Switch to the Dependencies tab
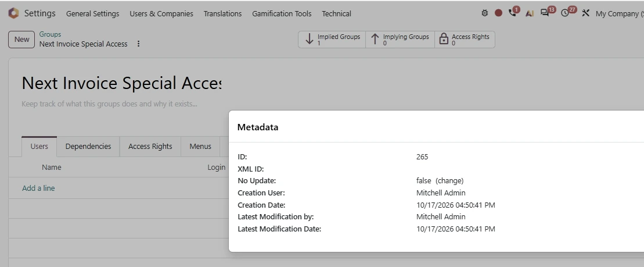This screenshot has width=644, height=267. pyautogui.click(x=88, y=147)
